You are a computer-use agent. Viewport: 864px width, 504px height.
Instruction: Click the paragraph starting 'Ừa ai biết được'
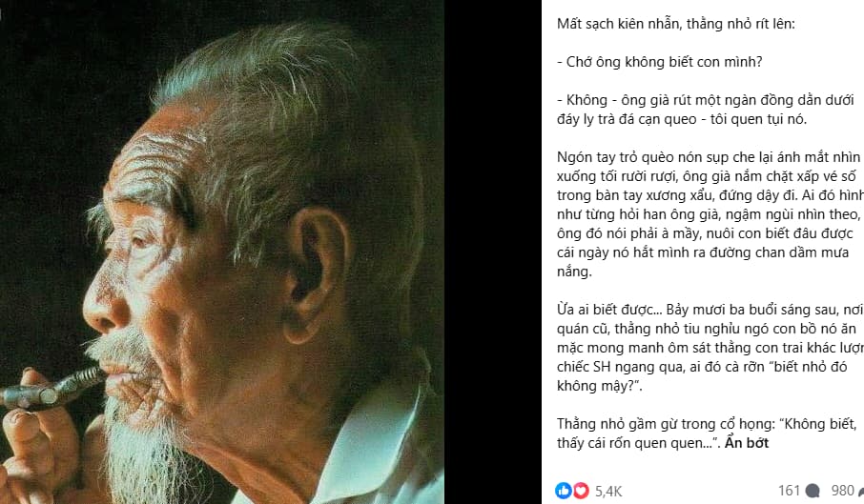tap(710, 348)
